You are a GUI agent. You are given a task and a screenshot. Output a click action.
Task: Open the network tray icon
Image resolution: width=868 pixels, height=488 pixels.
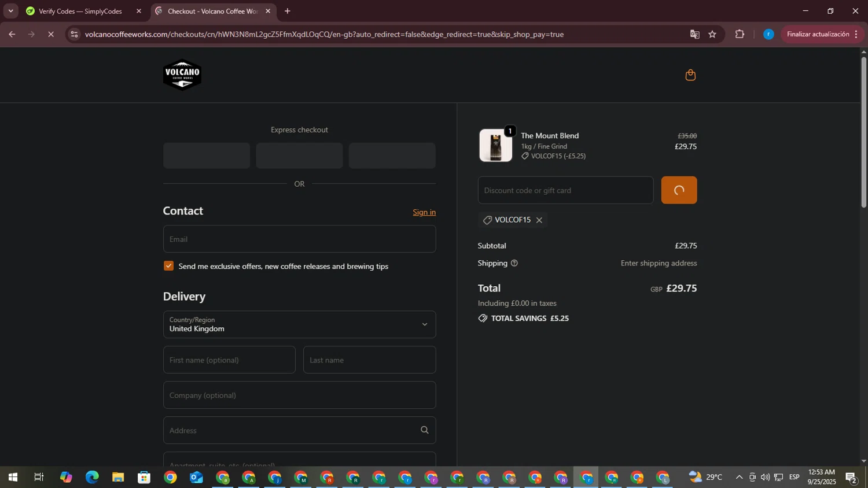[779, 477]
